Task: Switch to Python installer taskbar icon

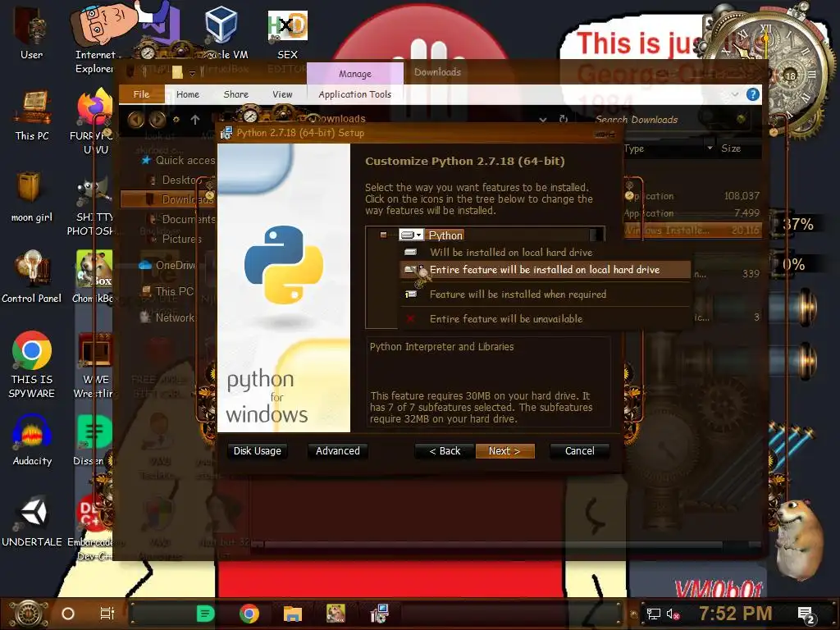Action: point(379,614)
